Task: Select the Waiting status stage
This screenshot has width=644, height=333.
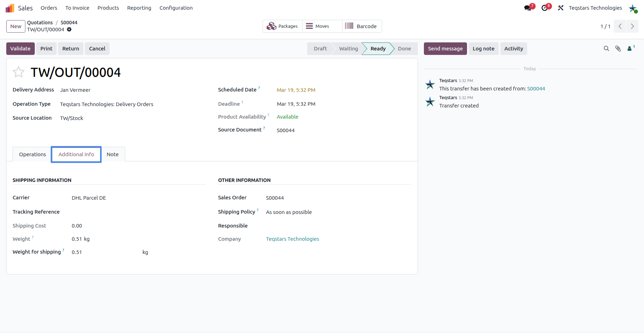Action: pos(348,49)
